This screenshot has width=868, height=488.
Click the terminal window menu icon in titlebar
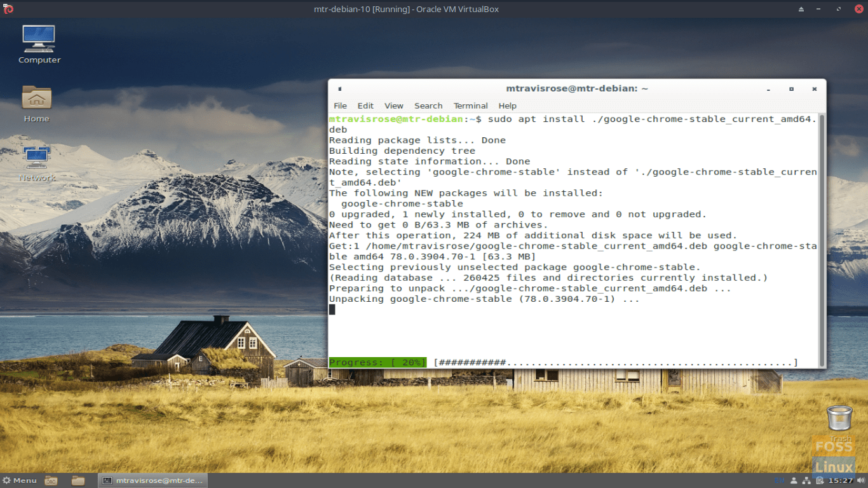coord(340,89)
